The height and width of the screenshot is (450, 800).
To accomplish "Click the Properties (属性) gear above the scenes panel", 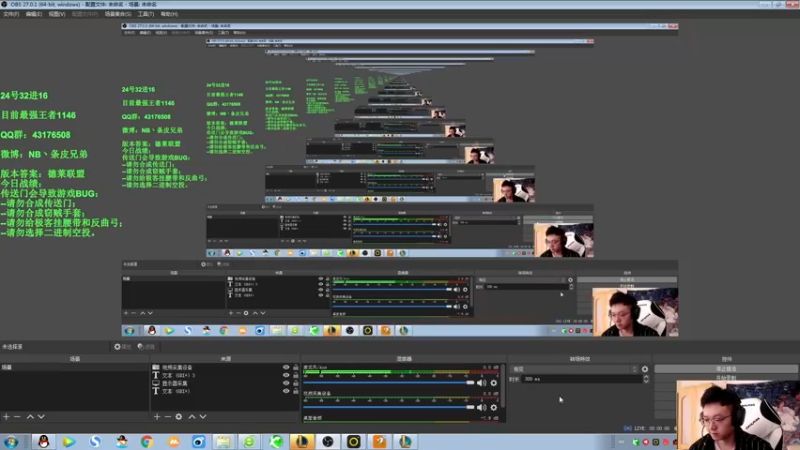I will click(122, 346).
